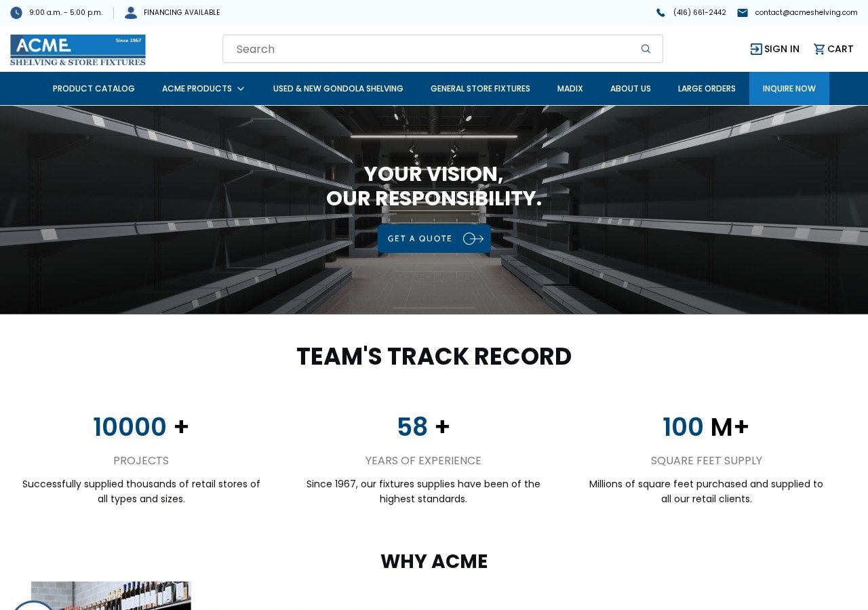Viewport: 868px width, 610px height.
Task: Call the (416) 661-2442 phone link
Action: click(699, 13)
